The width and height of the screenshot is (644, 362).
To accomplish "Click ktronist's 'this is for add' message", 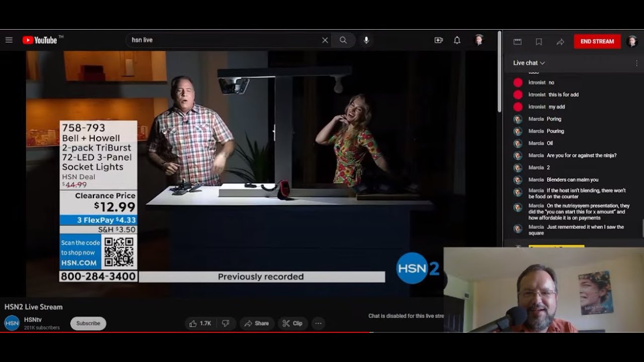I will 563,95.
